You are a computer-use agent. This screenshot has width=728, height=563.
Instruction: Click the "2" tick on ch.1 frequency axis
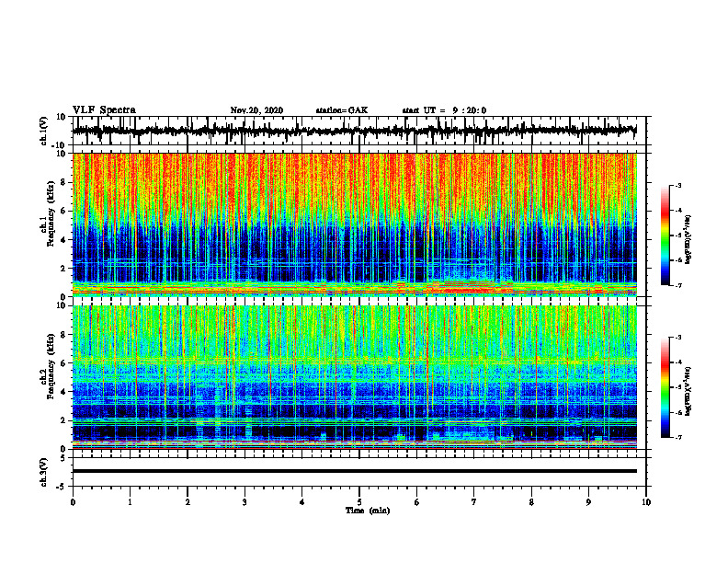pos(63,269)
